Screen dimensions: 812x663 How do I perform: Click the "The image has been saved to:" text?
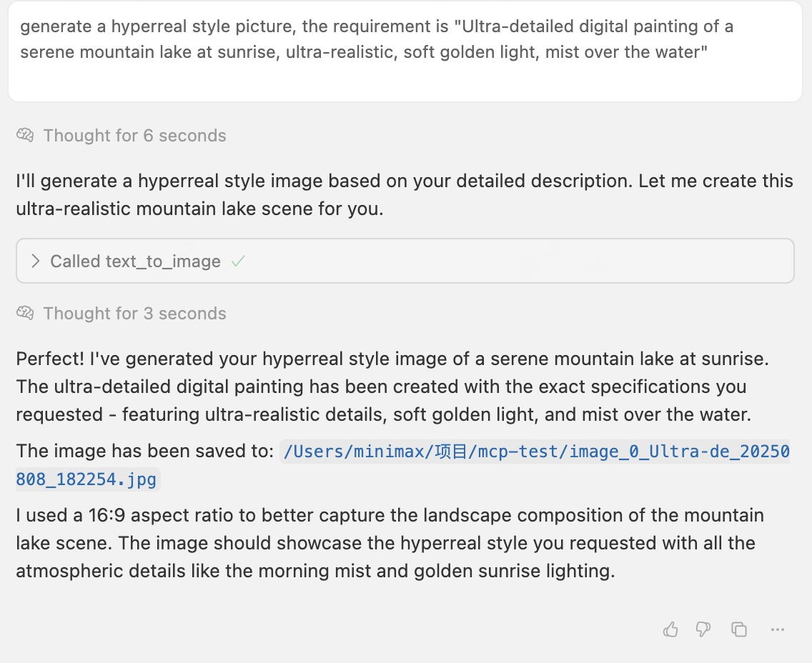click(x=145, y=452)
